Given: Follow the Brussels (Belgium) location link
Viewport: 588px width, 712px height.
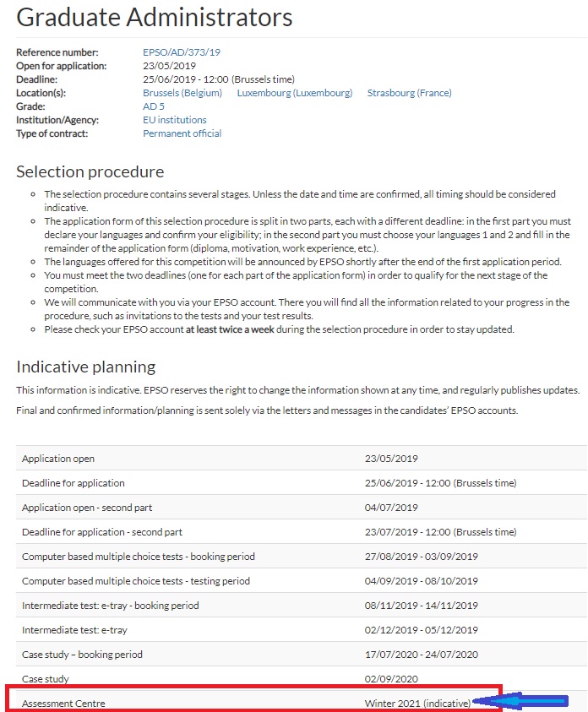Looking at the screenshot, I should pos(182,93).
